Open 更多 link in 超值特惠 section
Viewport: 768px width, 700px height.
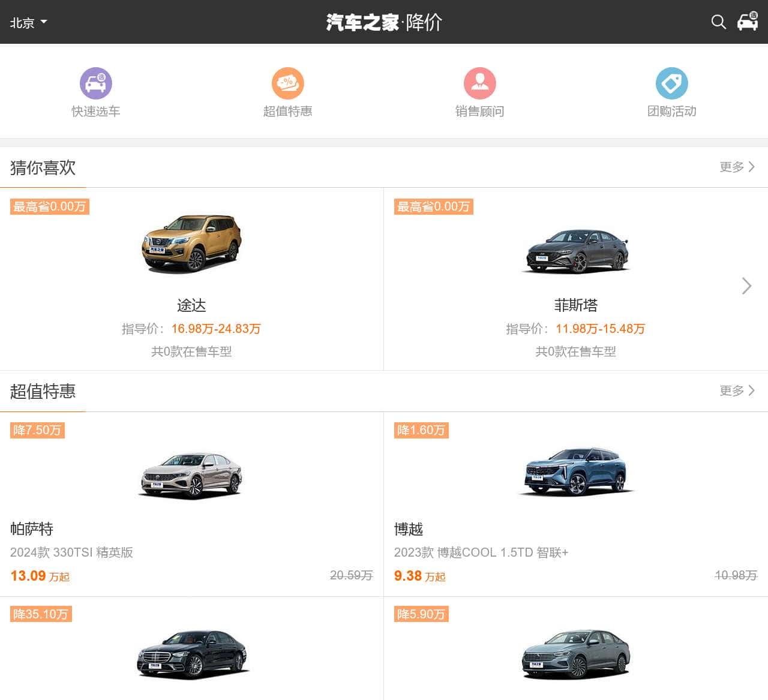pyautogui.click(x=737, y=390)
